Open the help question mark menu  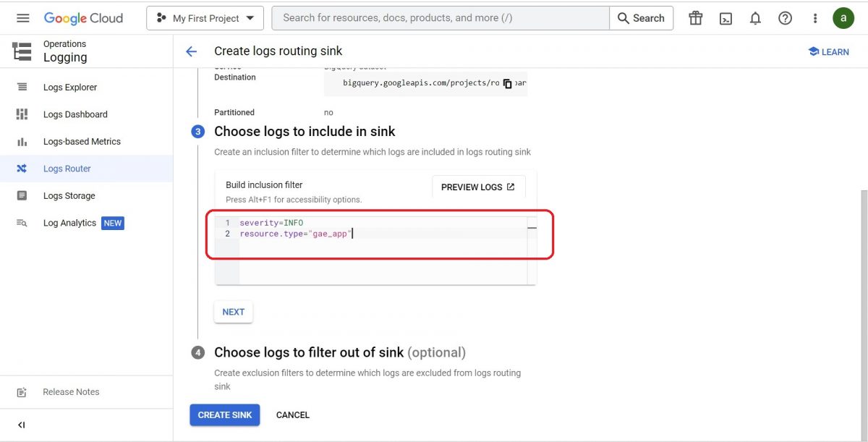pyautogui.click(x=785, y=18)
